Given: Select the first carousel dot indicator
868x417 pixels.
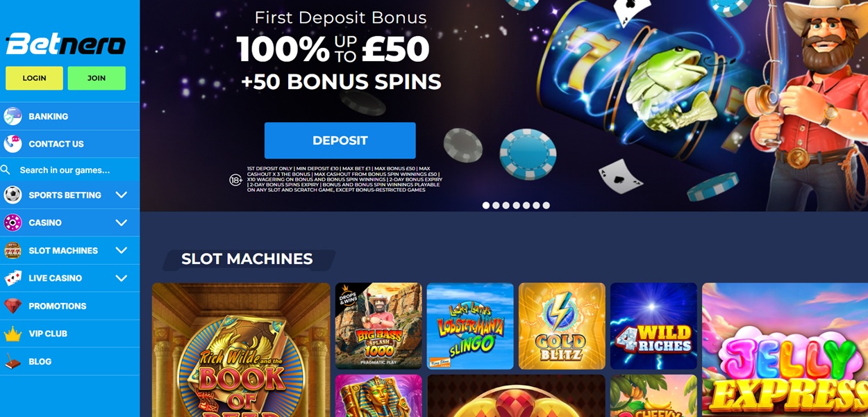Looking at the screenshot, I should click(x=486, y=206).
